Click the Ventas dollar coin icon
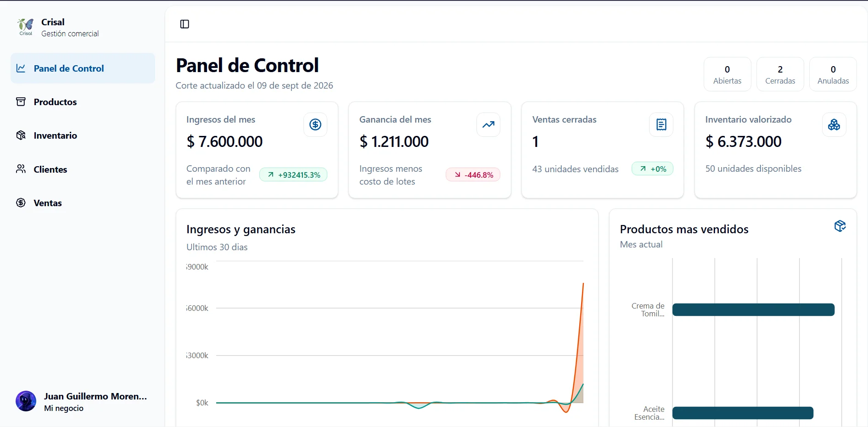 pyautogui.click(x=21, y=202)
